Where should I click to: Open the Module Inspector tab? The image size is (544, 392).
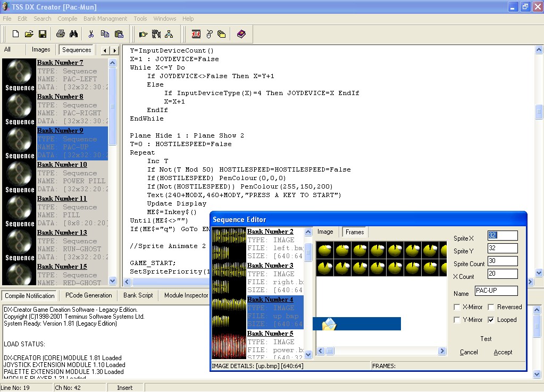point(186,295)
